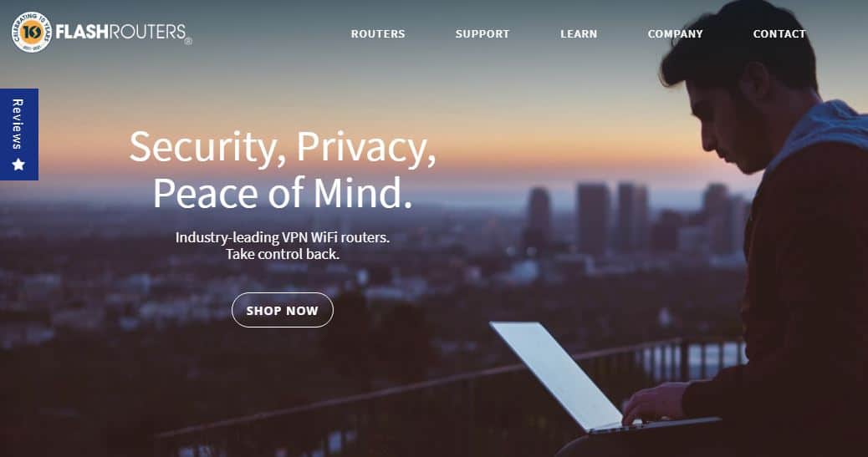
Task: Open the Company navigation menu
Action: pos(676,33)
